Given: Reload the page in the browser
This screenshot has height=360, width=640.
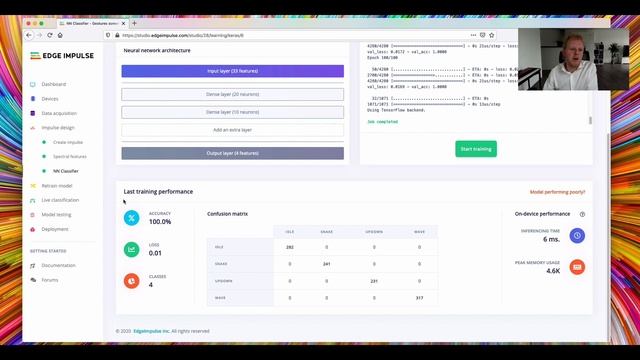Looking at the screenshot, I should click(x=50, y=36).
